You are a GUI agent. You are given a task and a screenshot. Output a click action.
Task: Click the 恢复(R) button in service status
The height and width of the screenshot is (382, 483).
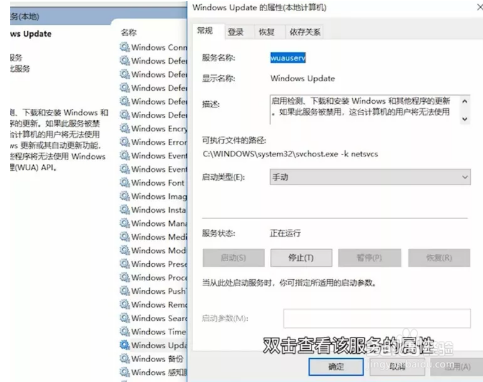pyautogui.click(x=439, y=258)
